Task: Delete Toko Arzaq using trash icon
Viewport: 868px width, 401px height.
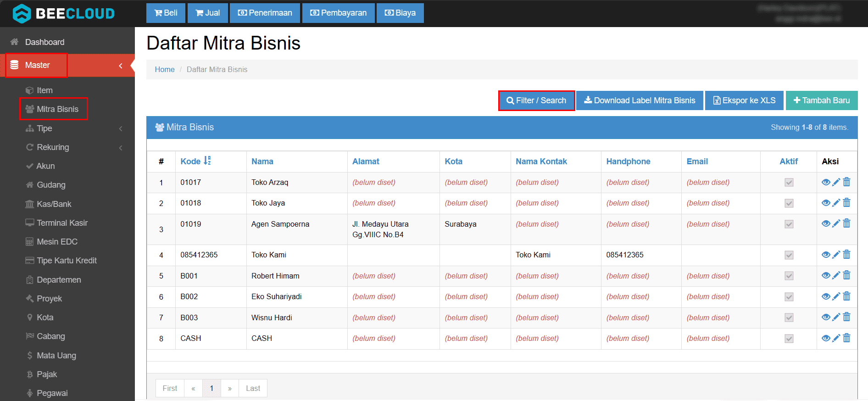Action: coord(847,182)
